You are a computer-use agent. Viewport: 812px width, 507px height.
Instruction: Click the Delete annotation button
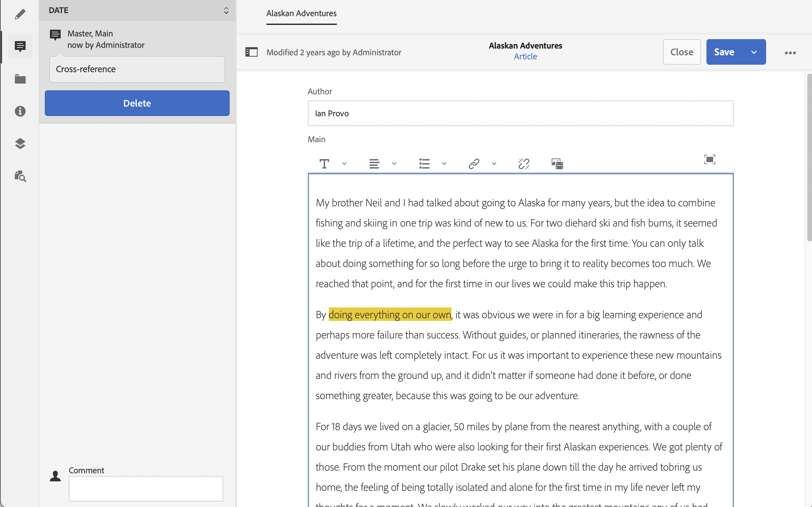tap(137, 103)
